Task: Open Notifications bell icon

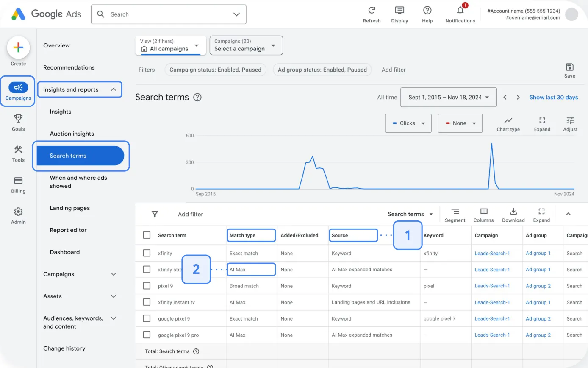Action: coord(460,10)
